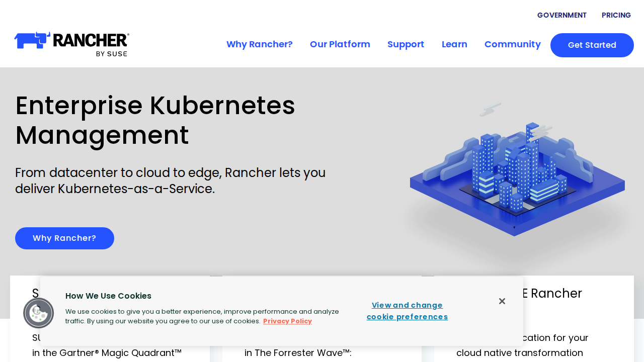Open the Government link
Screen dimensions: 644x362
pos(561,15)
